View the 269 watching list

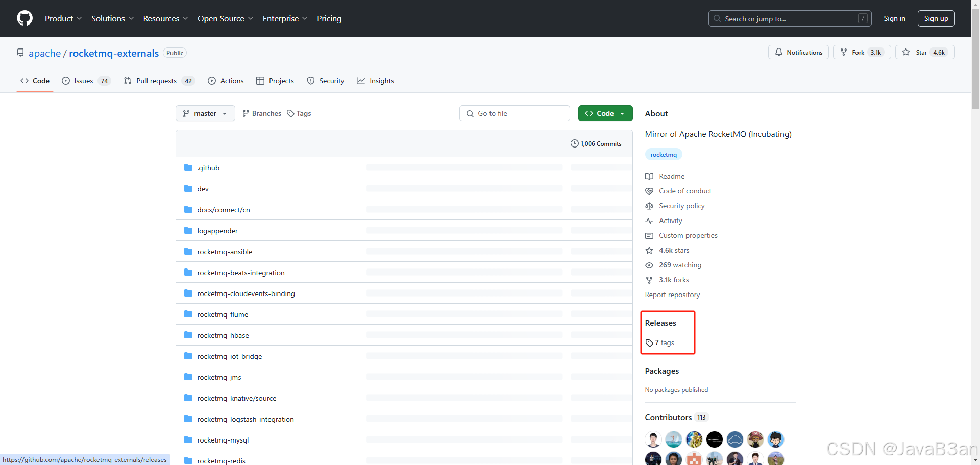point(673,265)
